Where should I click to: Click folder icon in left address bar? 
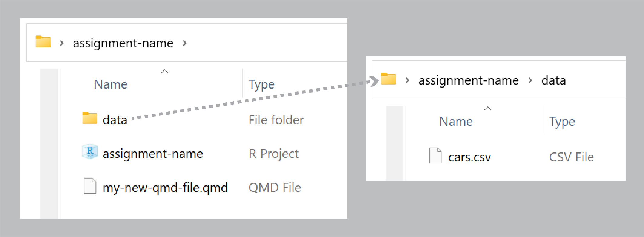click(x=43, y=42)
